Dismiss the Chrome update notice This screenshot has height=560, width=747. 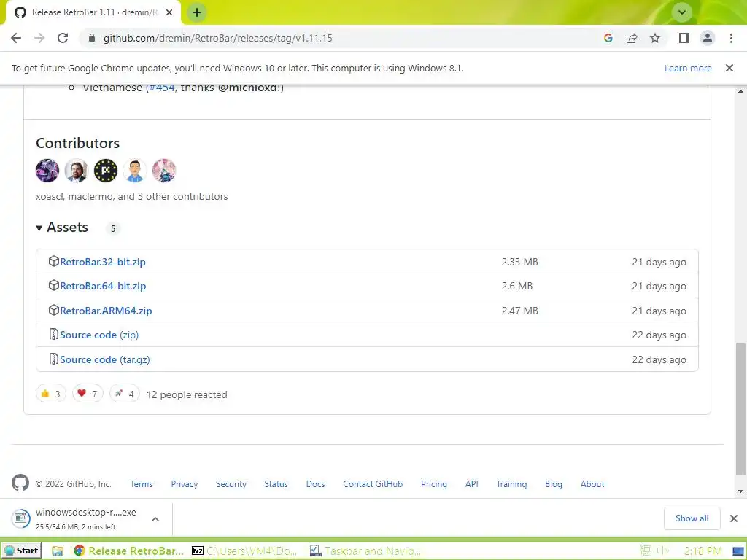pyautogui.click(x=729, y=68)
